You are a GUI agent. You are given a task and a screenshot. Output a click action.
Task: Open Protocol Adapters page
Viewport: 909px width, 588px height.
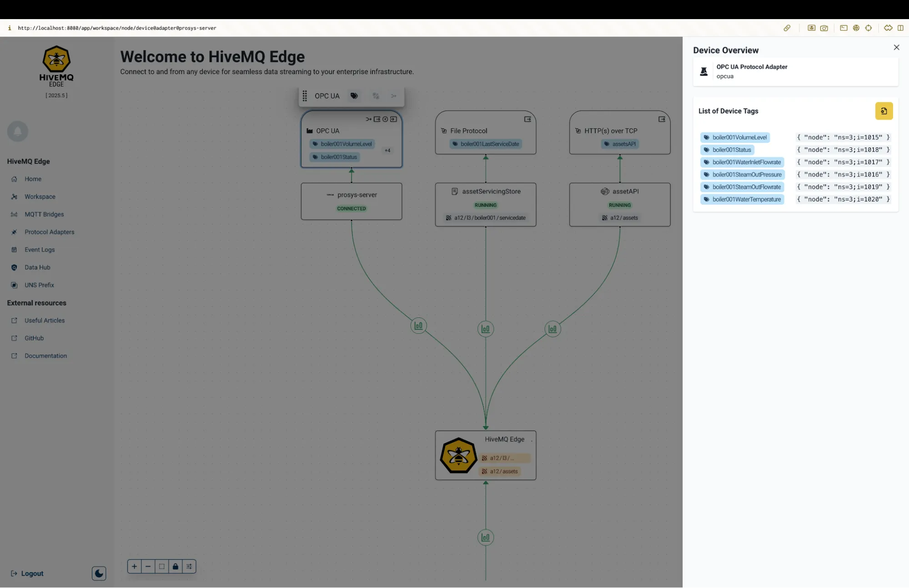click(49, 232)
